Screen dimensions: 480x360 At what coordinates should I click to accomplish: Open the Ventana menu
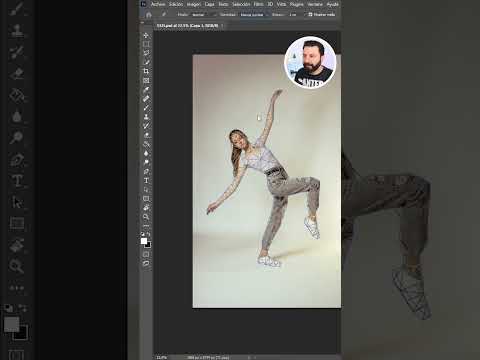[x=315, y=4]
